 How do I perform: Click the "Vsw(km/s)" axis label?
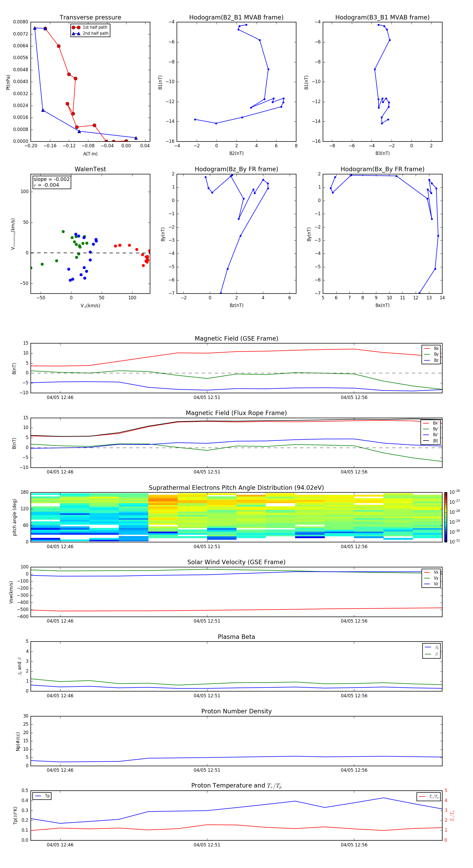11,592
